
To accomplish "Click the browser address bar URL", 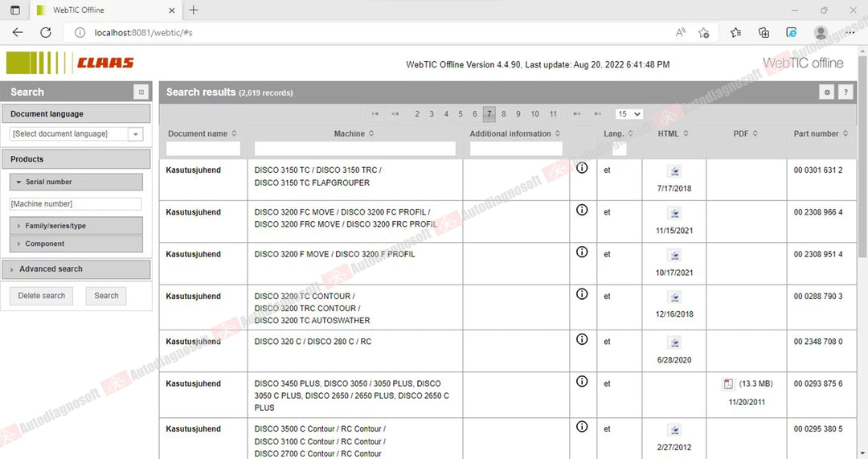I will click(143, 33).
